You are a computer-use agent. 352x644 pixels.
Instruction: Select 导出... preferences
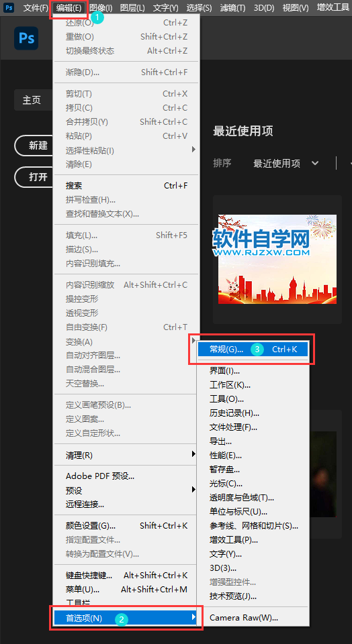click(x=253, y=441)
